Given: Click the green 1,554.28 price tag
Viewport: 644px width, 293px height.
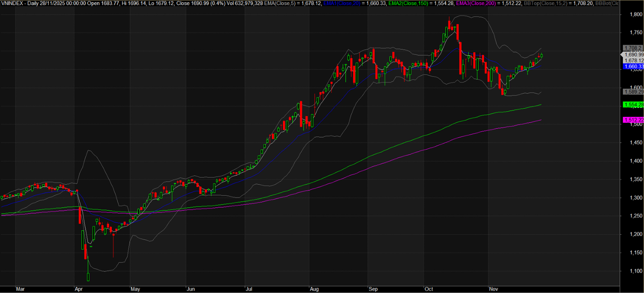Looking at the screenshot, I should (x=633, y=105).
